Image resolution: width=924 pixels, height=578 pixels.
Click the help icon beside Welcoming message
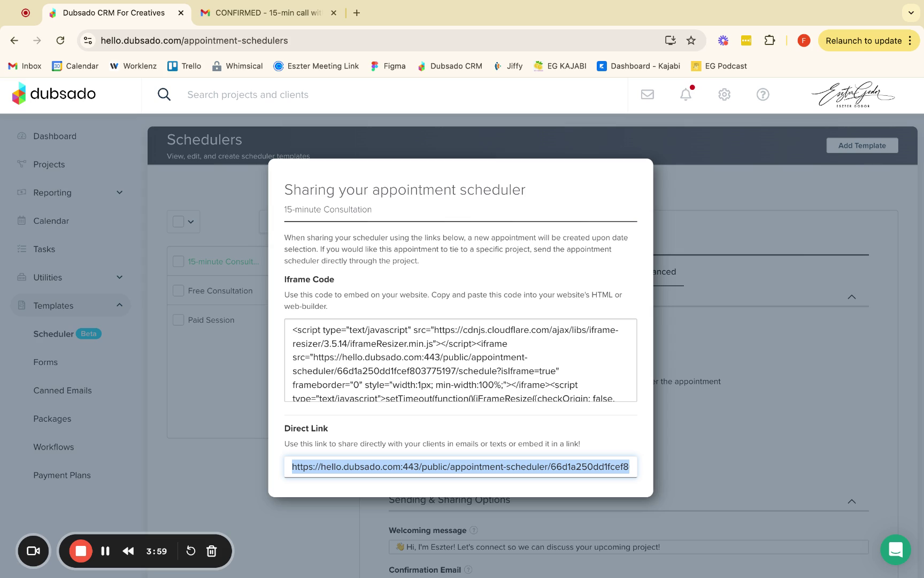474,530
